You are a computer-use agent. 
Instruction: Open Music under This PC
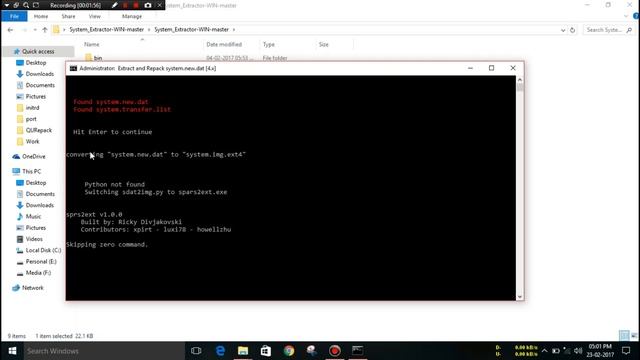point(33,217)
